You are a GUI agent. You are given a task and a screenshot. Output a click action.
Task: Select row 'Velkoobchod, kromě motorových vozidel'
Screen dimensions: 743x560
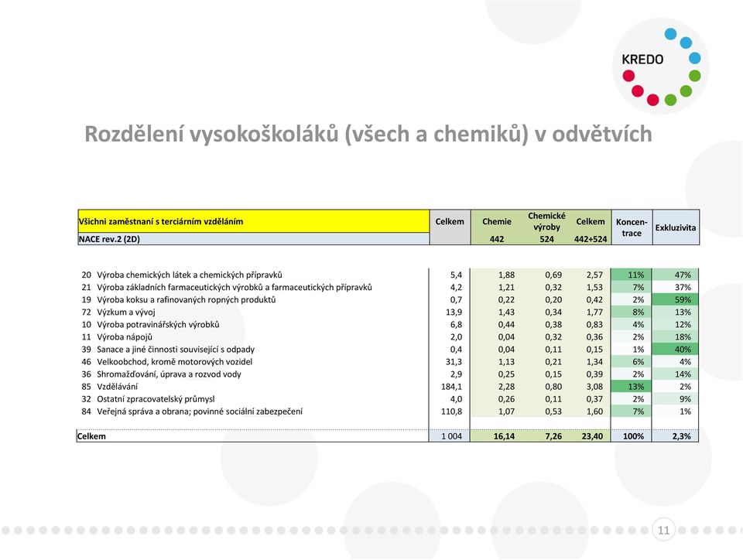(388, 362)
